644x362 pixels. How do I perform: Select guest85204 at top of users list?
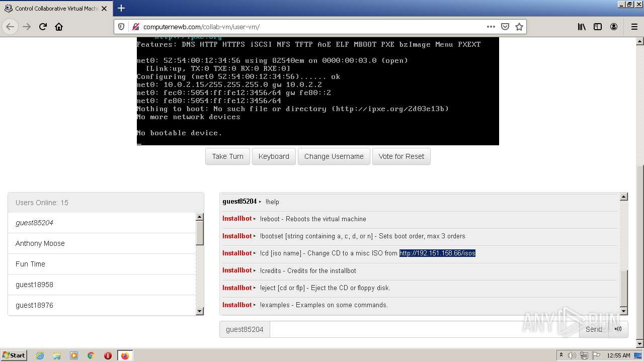pyautogui.click(x=102, y=223)
